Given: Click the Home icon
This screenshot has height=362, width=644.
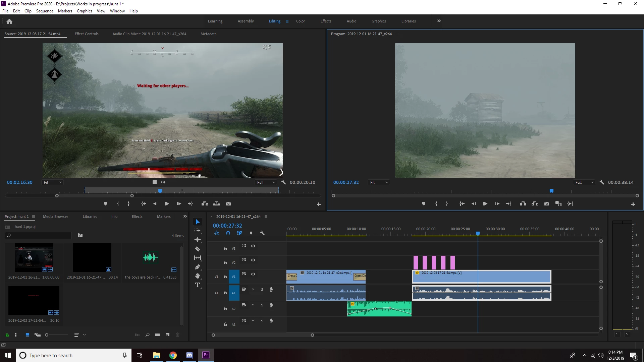Looking at the screenshot, I should click(x=9, y=21).
